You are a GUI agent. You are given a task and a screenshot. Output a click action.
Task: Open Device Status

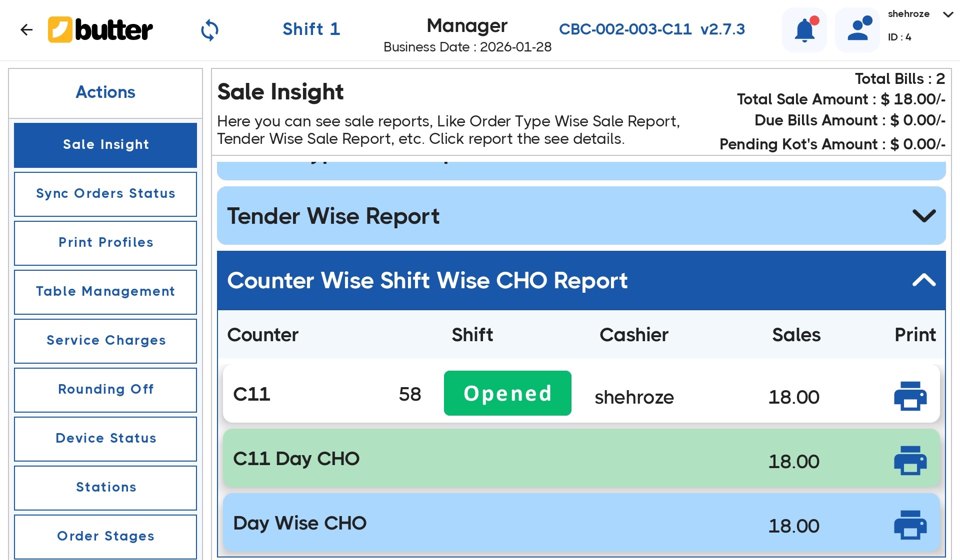(x=105, y=438)
